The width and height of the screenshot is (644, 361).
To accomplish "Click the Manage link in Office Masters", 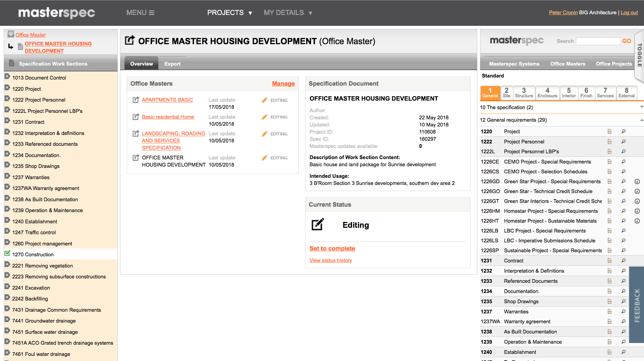I will coord(283,84).
